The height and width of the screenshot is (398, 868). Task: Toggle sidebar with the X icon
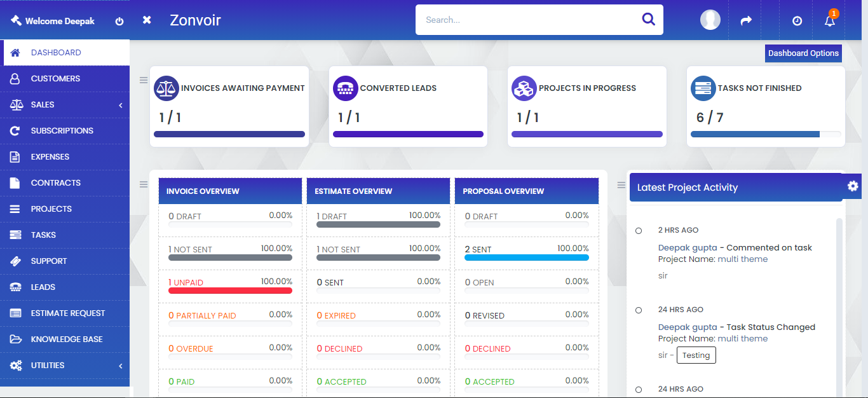click(x=147, y=20)
